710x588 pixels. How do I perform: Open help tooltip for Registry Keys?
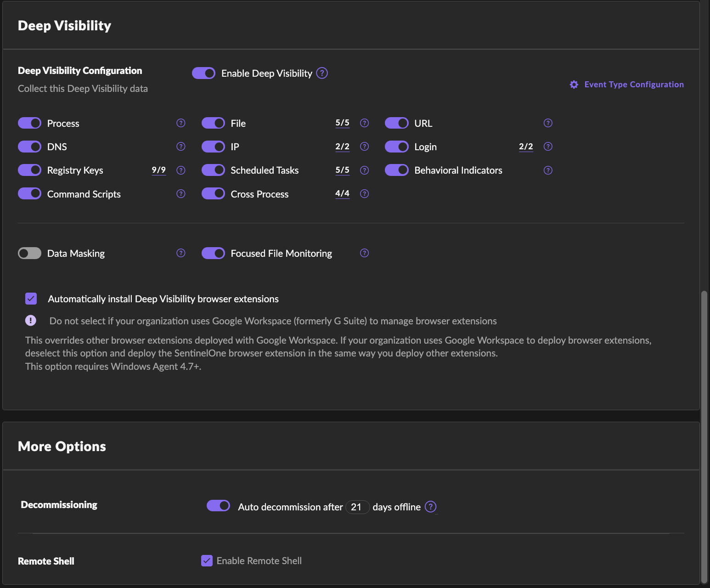(181, 170)
